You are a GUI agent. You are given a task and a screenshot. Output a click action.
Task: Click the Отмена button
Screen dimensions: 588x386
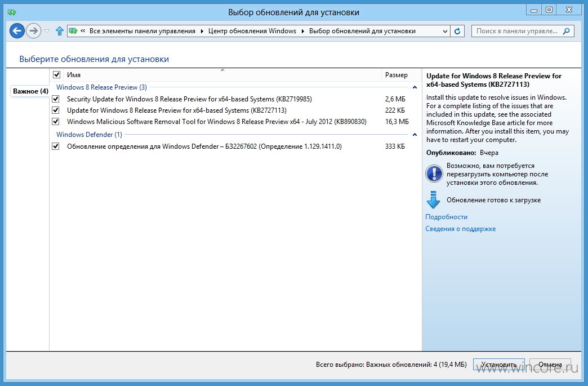coord(550,365)
